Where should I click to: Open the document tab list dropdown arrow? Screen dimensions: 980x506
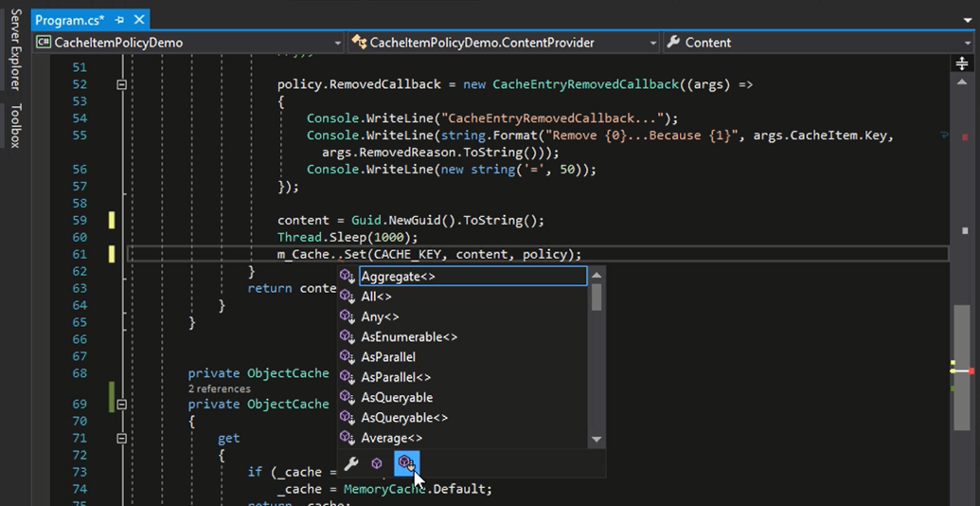[x=968, y=21]
